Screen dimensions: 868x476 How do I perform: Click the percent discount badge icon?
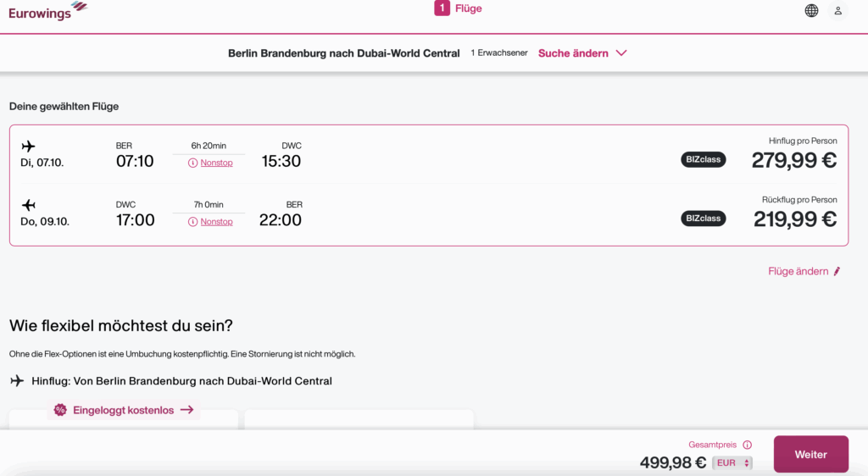click(x=60, y=410)
